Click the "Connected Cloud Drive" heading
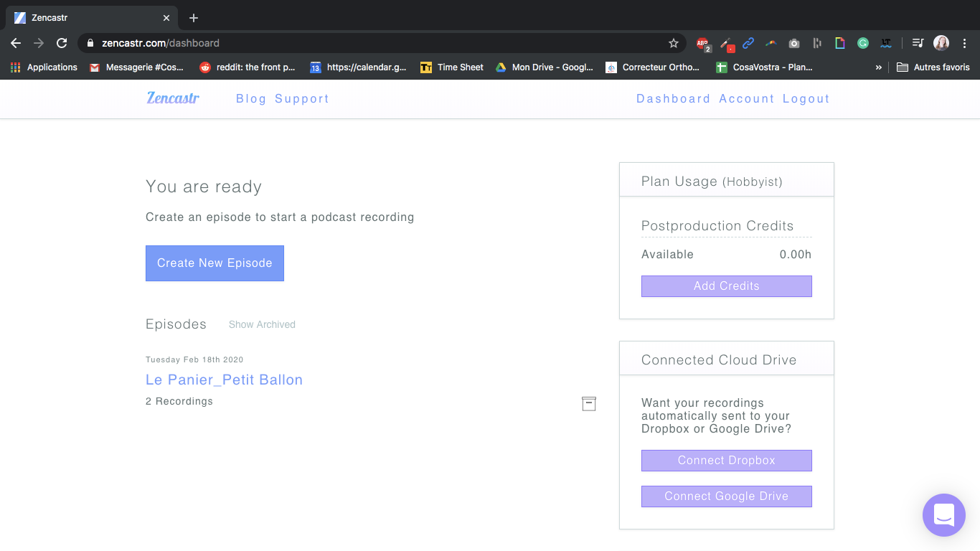 pos(719,360)
